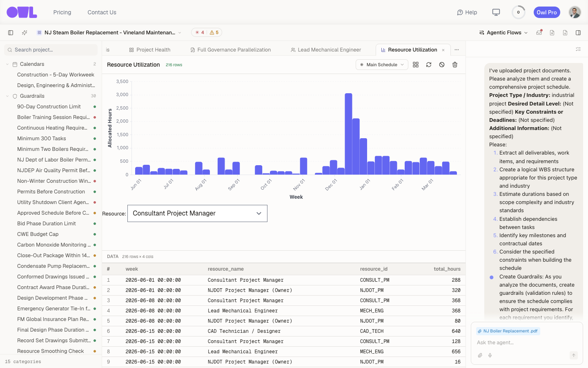Viewport: 588px width, 368px height.
Task: Collapse the Guardrails tree section
Action: tap(7, 96)
